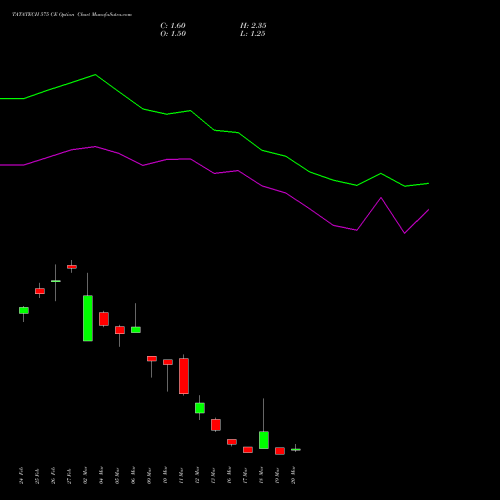The height and width of the screenshot is (500, 500).
Task: Click the 11 Mar date label
Action: tap(181, 475)
